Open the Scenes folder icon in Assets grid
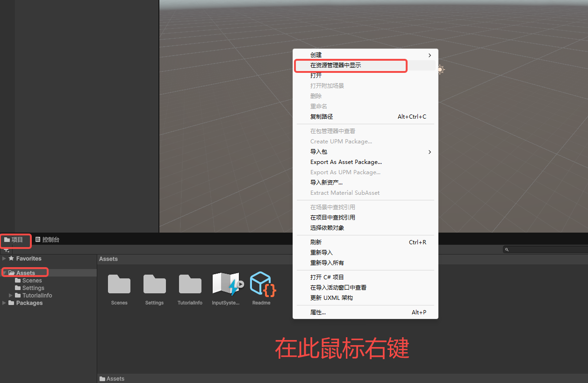 (119, 284)
